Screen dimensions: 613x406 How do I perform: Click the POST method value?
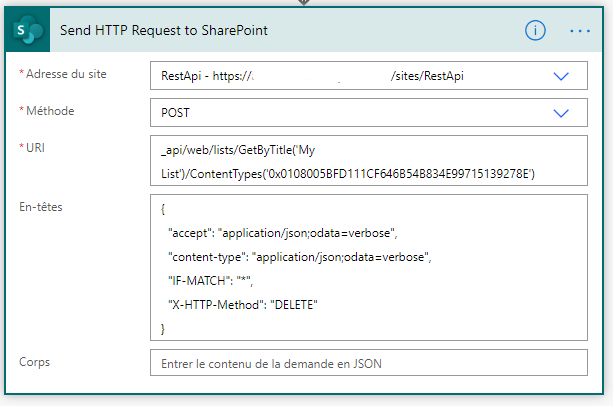pyautogui.click(x=175, y=113)
